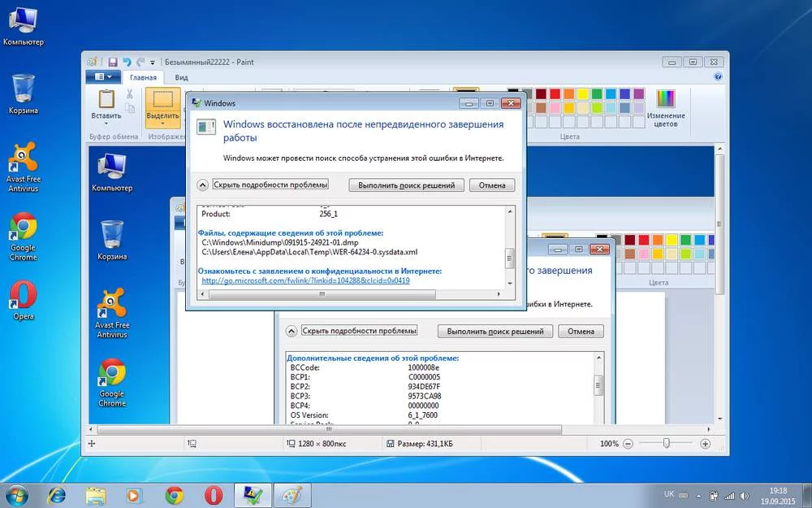Open Opera from the taskbar
Screen dimensions: 812x508
tap(212, 494)
